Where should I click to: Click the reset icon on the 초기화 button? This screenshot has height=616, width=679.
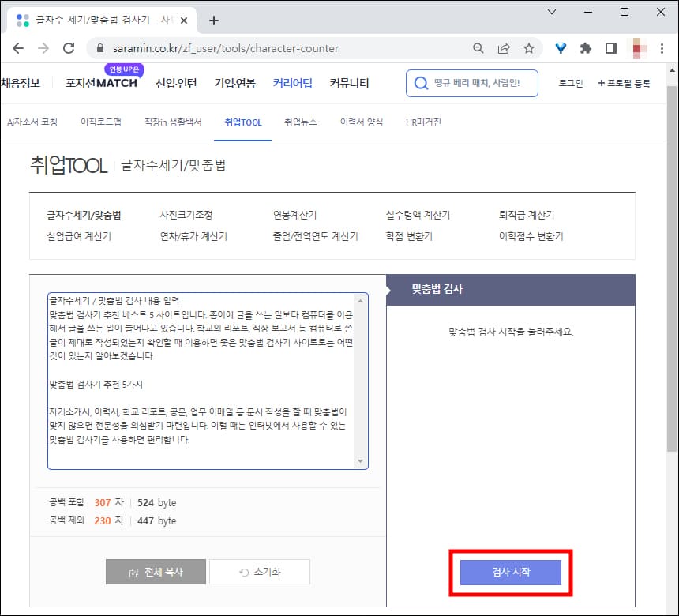coord(243,572)
